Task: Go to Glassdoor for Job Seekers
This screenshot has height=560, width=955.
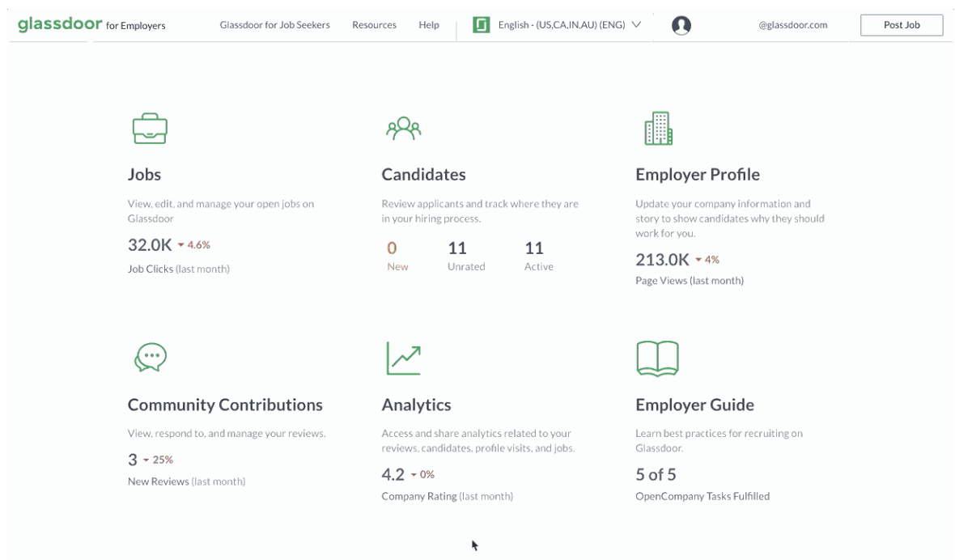Action: pyautogui.click(x=274, y=25)
